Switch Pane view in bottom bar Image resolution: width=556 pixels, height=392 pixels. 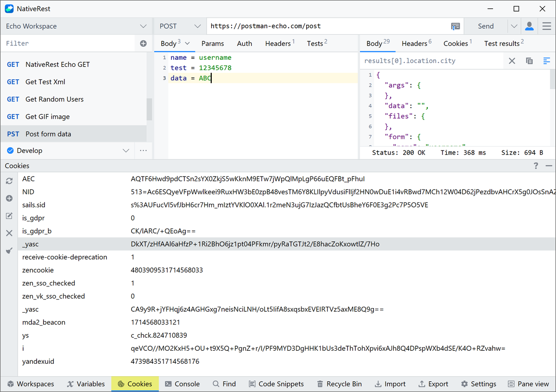point(528,384)
